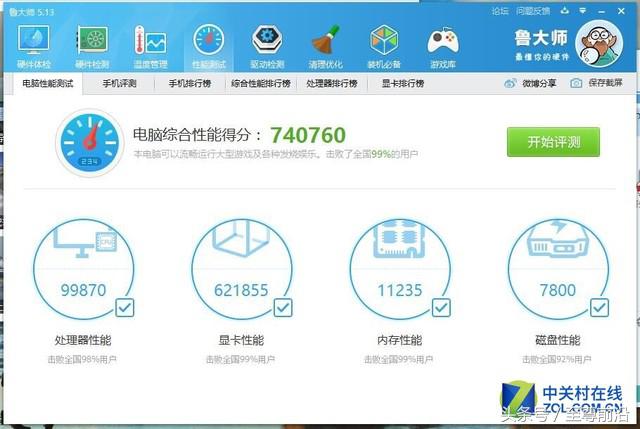
Task: Click the graphics card performance circle
Action: [x=242, y=269]
